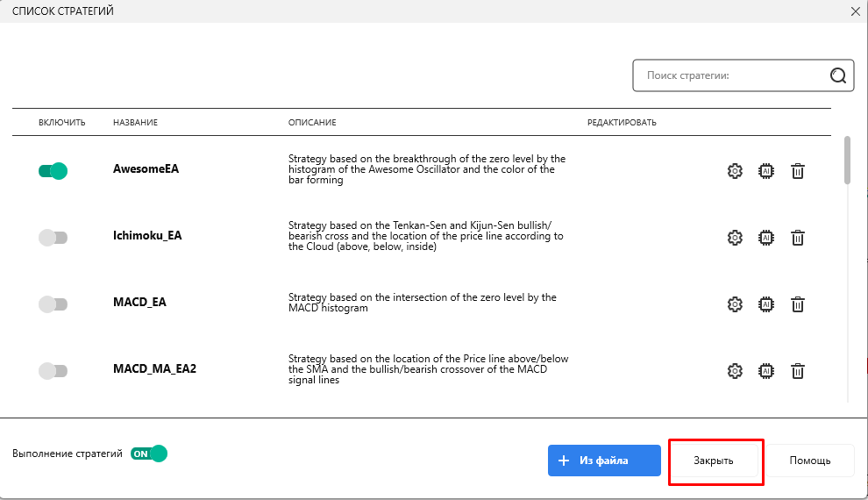Open settings gear for Ichimoku_EA
This screenshot has width=868, height=500.
735,238
